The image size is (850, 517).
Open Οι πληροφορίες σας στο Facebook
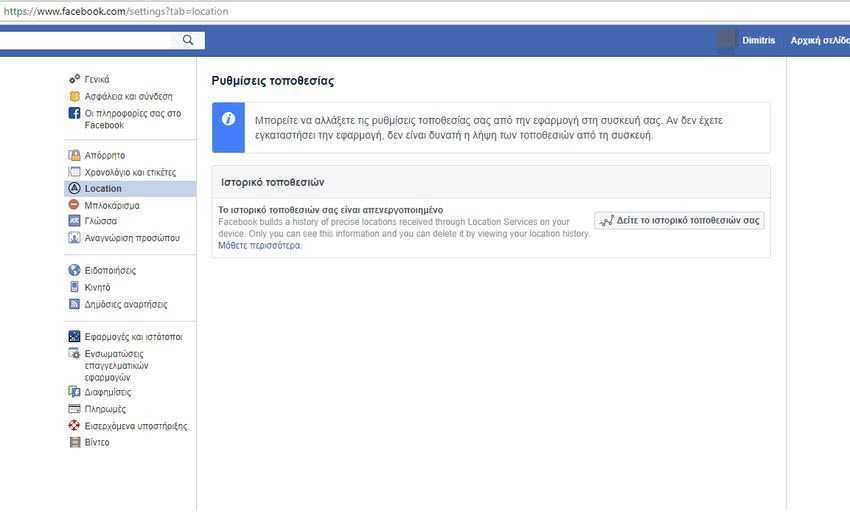(133, 119)
